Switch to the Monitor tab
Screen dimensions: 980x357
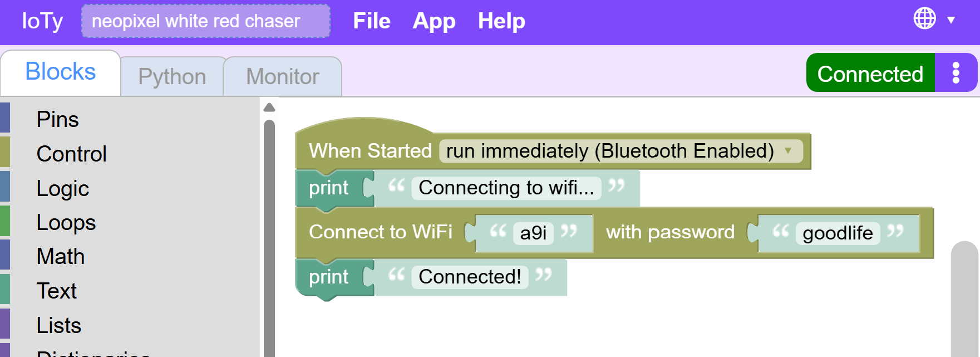[x=283, y=76]
